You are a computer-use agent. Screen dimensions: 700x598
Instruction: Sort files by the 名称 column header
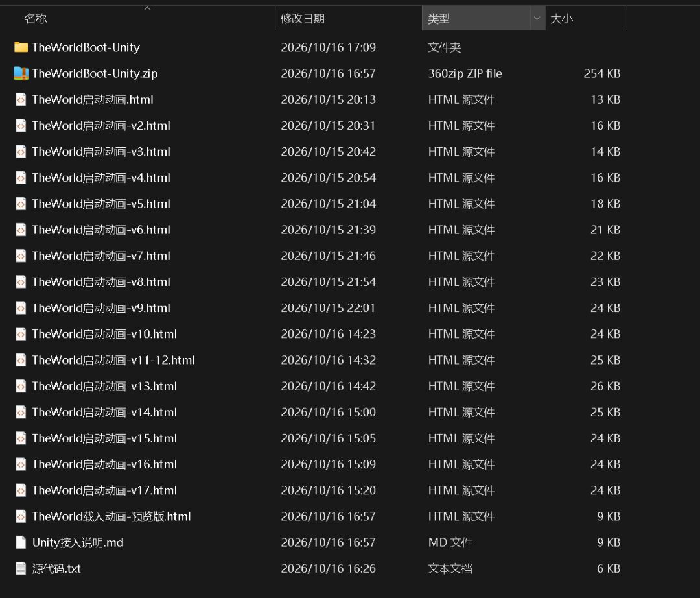click(36, 19)
